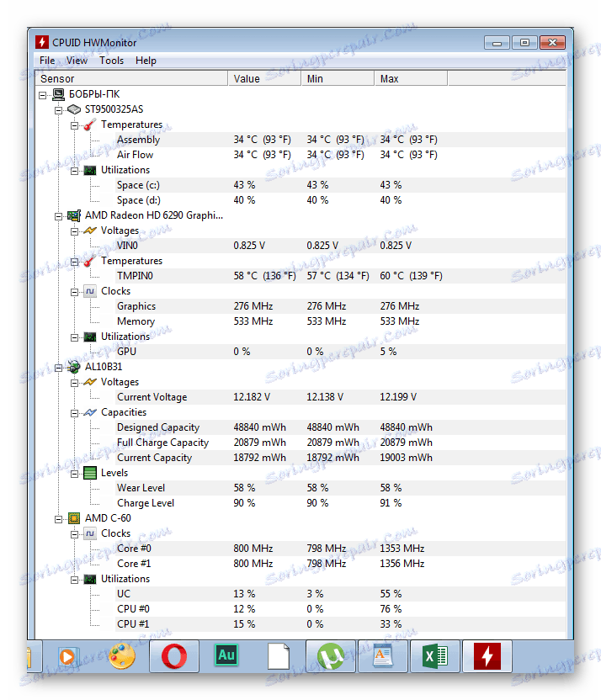Minimize the HWMonitor window
The height and width of the screenshot is (700, 601).
click(x=497, y=43)
